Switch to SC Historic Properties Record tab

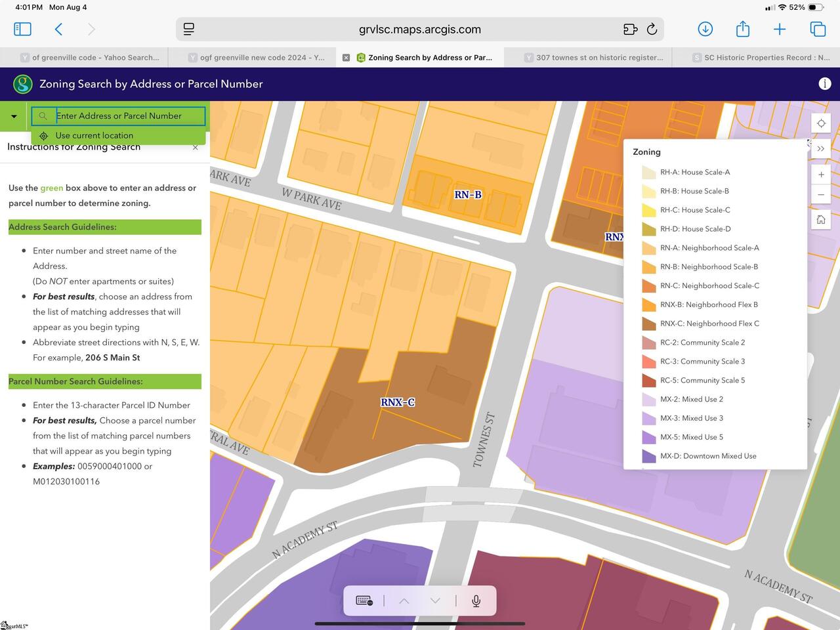click(x=760, y=58)
